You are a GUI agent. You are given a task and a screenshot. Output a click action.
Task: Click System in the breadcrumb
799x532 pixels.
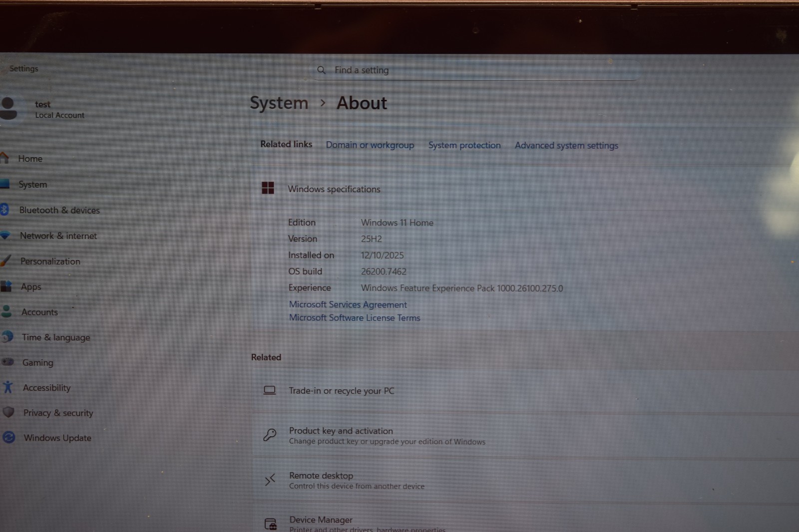(279, 103)
